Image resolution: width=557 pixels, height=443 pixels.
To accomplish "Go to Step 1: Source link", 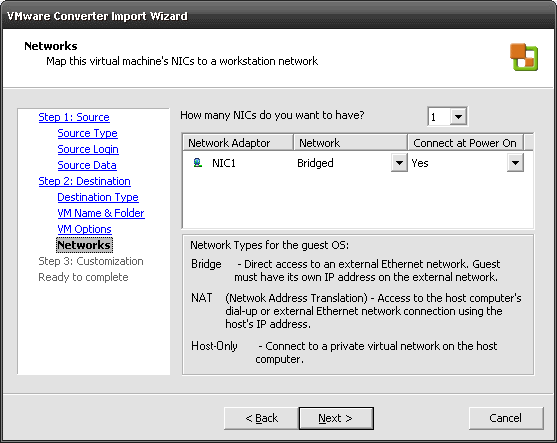I will click(74, 117).
